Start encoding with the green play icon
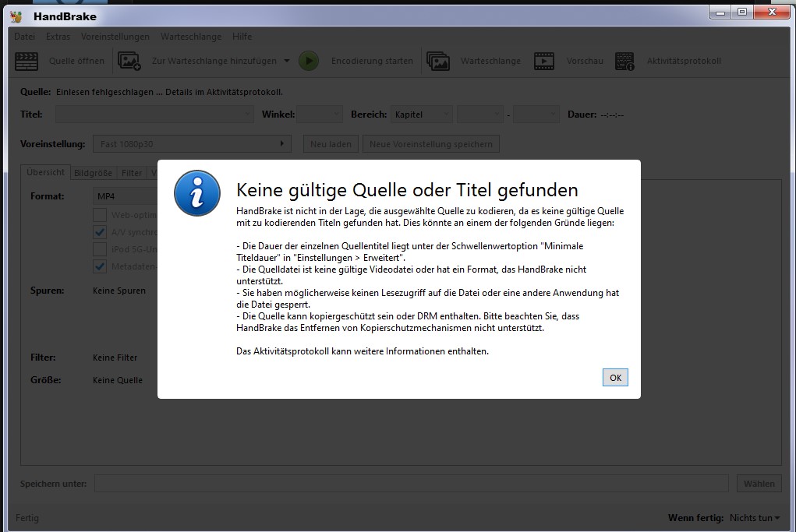 pyautogui.click(x=309, y=61)
